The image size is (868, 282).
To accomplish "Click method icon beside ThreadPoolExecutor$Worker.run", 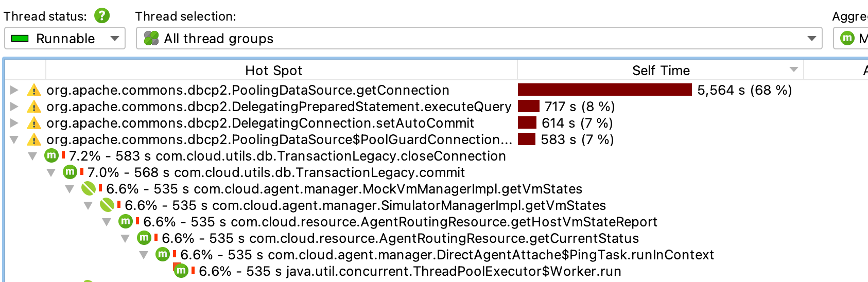I will coord(181,271).
